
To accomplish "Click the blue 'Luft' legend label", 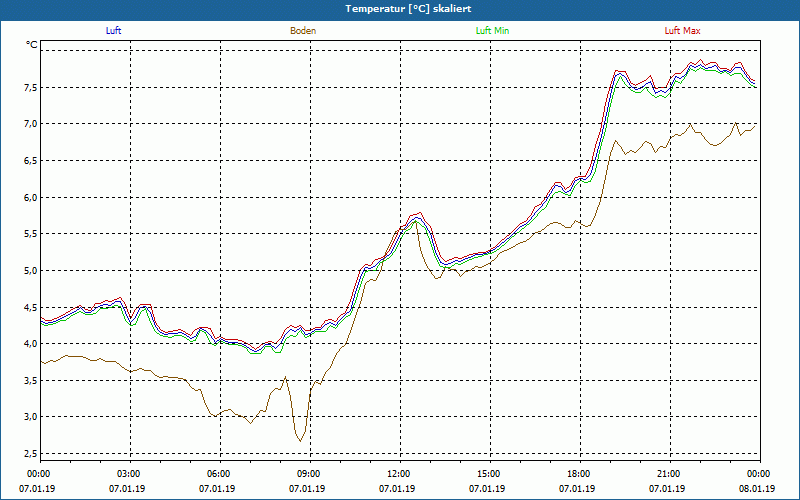I will click(113, 31).
